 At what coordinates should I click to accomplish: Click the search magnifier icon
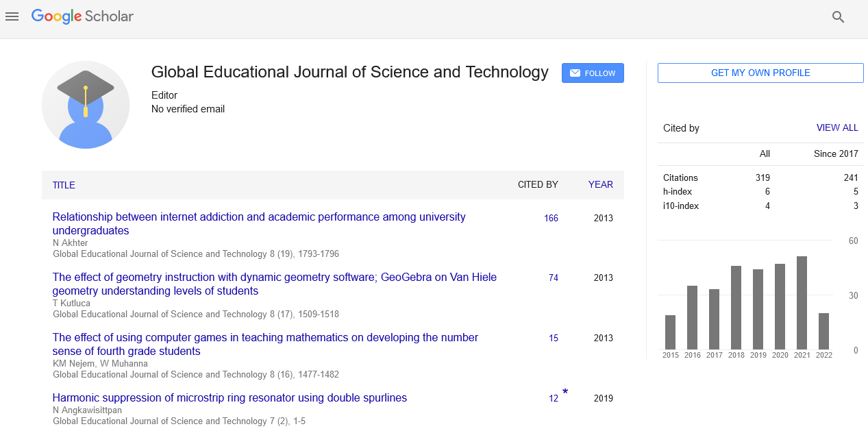point(838,17)
